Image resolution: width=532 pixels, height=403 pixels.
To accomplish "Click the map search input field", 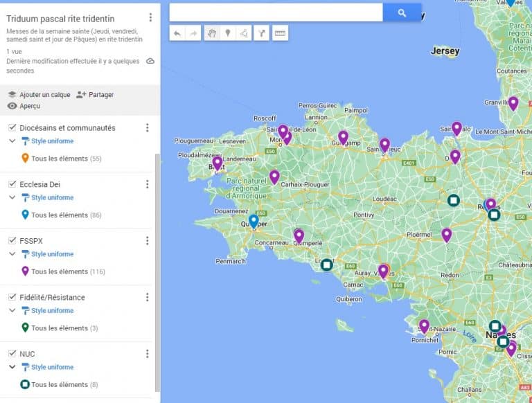I will 276,13.
